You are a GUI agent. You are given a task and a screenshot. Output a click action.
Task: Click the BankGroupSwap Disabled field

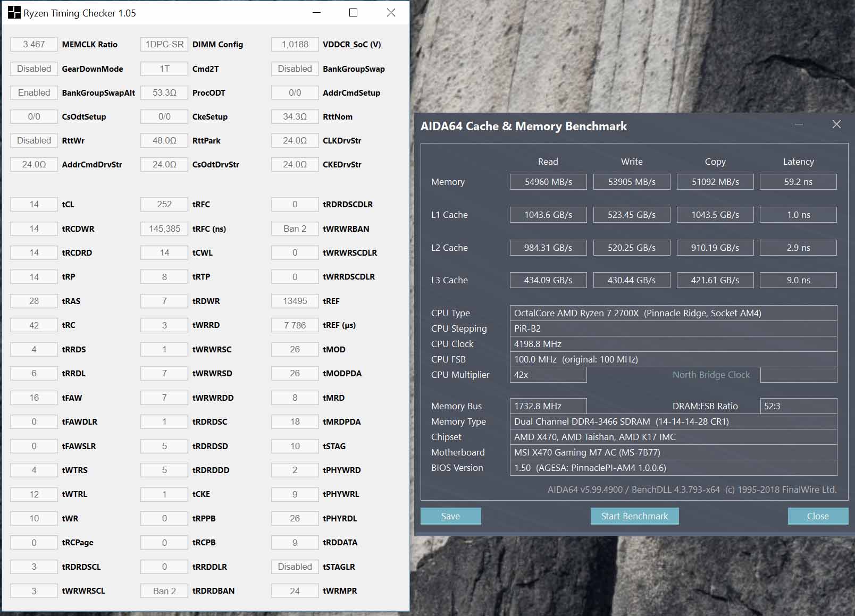tap(295, 69)
